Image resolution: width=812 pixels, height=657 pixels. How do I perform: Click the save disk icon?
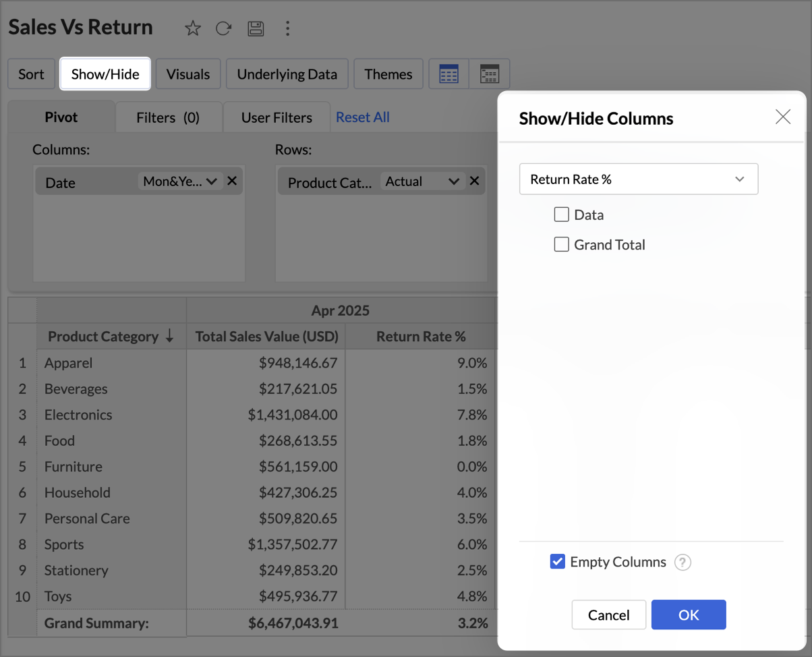pos(256,28)
